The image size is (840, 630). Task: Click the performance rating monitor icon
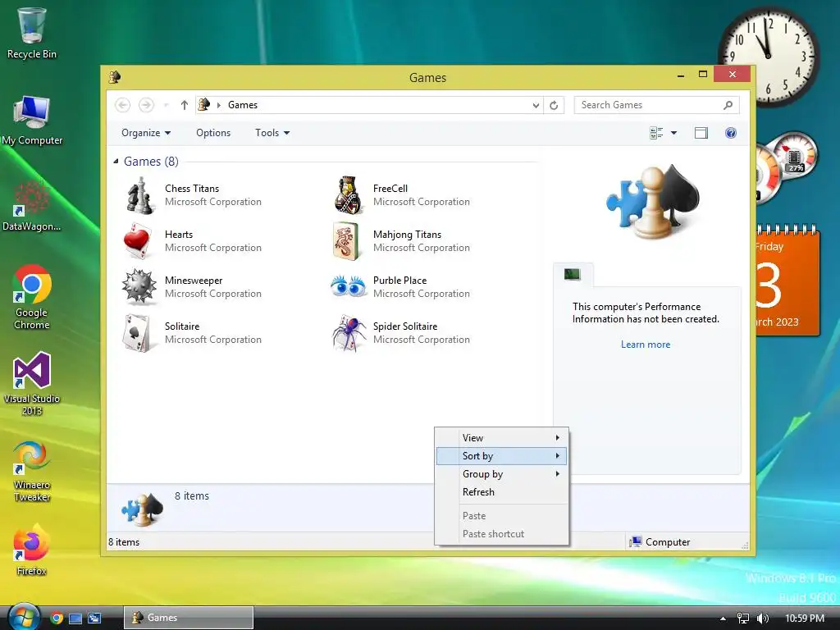point(572,274)
